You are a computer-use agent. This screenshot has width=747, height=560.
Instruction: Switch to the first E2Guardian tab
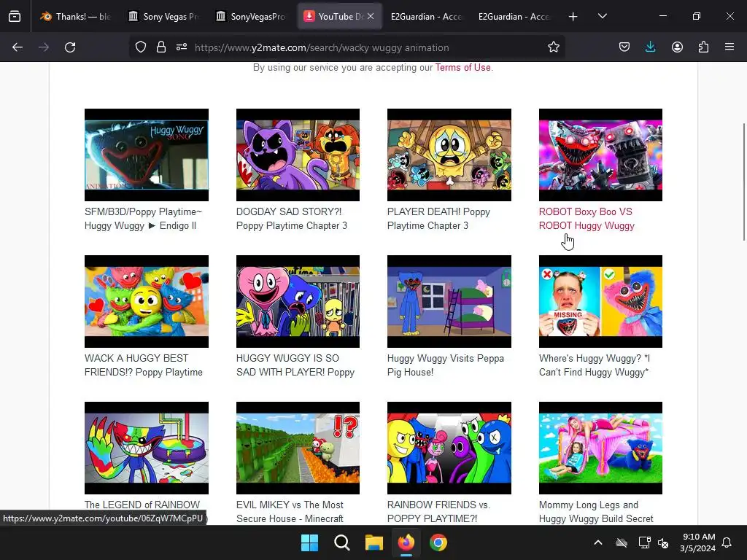pyautogui.click(x=426, y=17)
